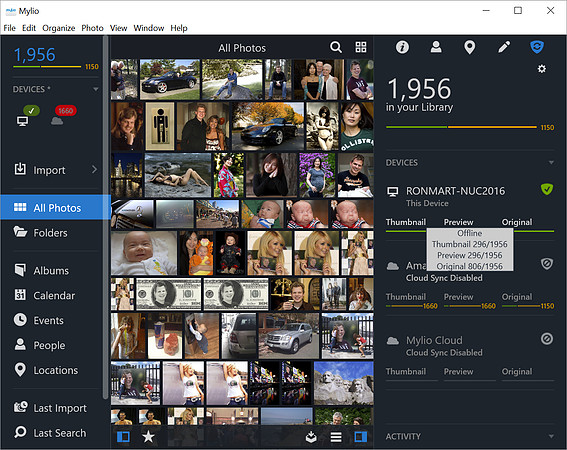Open the sync shield panel icon
This screenshot has height=450, width=567.
click(537, 47)
